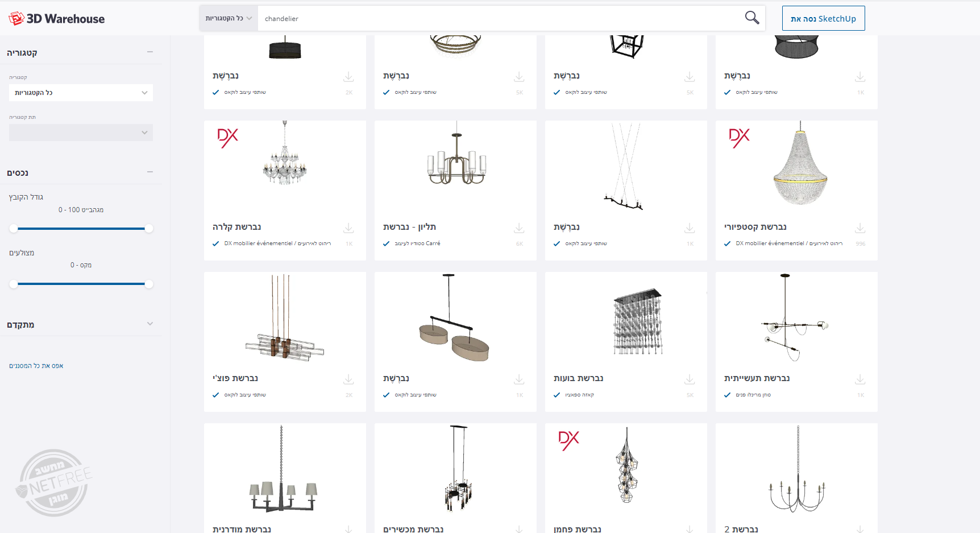Download the נברשת קלרד crystal chandelier model
The image size is (980, 533).
click(348, 228)
